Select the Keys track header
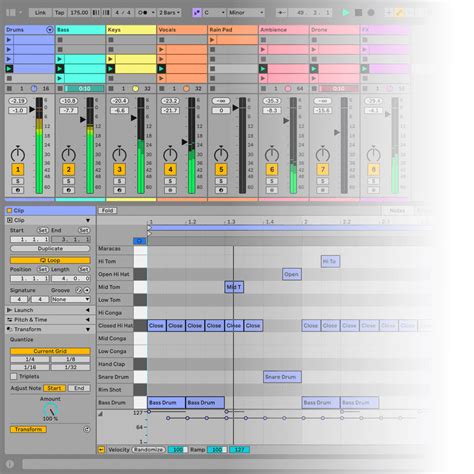 (131, 30)
